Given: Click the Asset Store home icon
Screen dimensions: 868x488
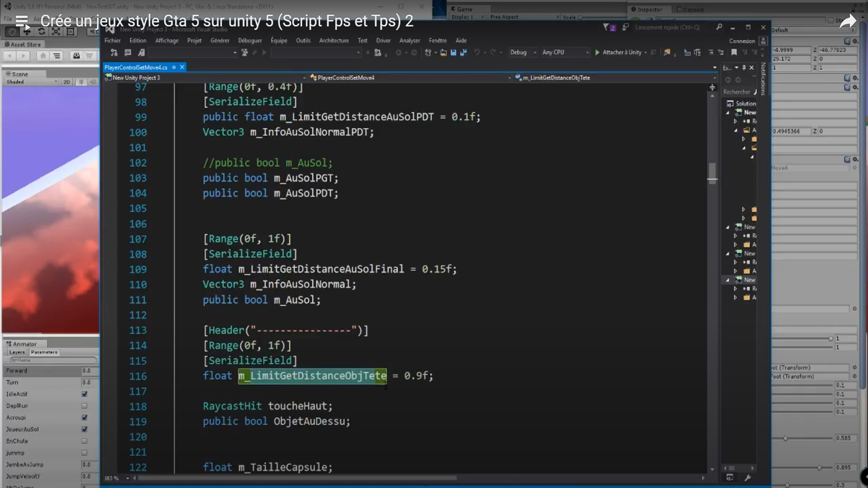Looking at the screenshot, I should (x=43, y=56).
